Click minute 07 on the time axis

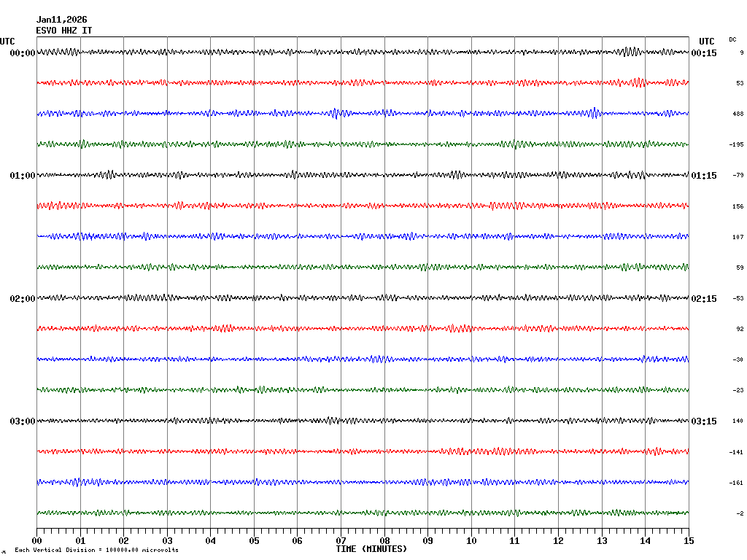(341, 541)
